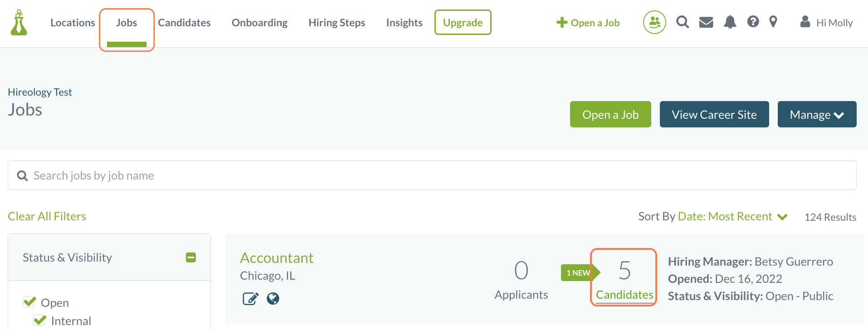Click the user profile silhouette icon
Image resolution: width=868 pixels, height=330 pixels.
[805, 21]
